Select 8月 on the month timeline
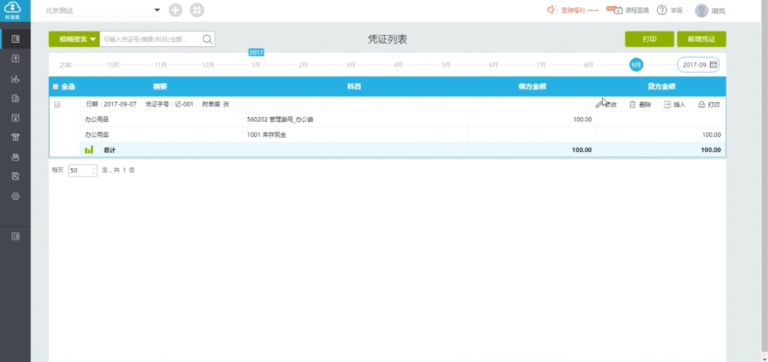Image resolution: width=768 pixels, height=362 pixels. [x=588, y=65]
